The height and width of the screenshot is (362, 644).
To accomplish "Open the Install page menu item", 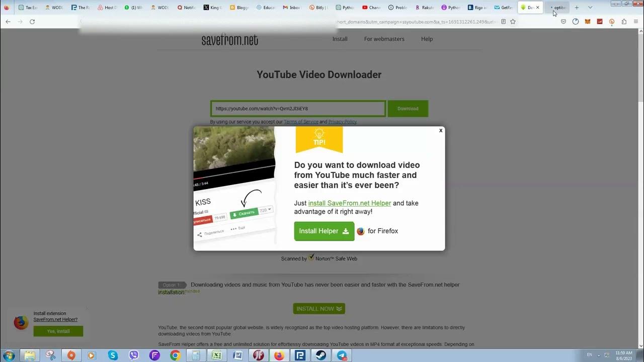I will pos(340,39).
